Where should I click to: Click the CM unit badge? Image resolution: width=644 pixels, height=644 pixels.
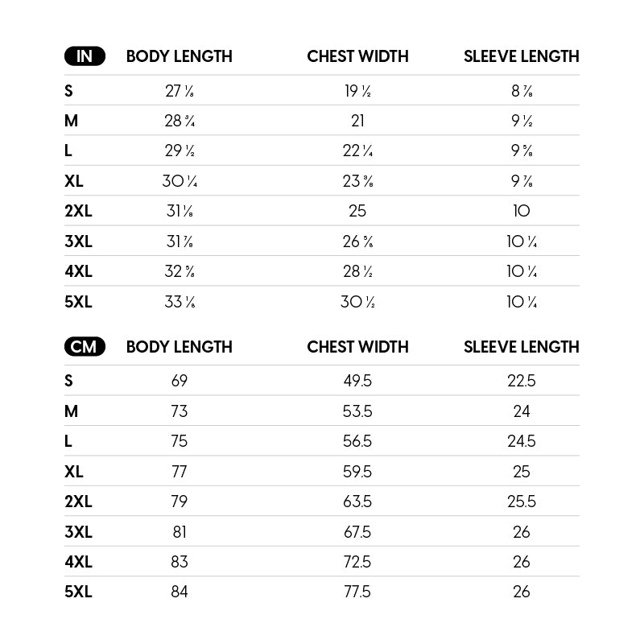point(85,347)
